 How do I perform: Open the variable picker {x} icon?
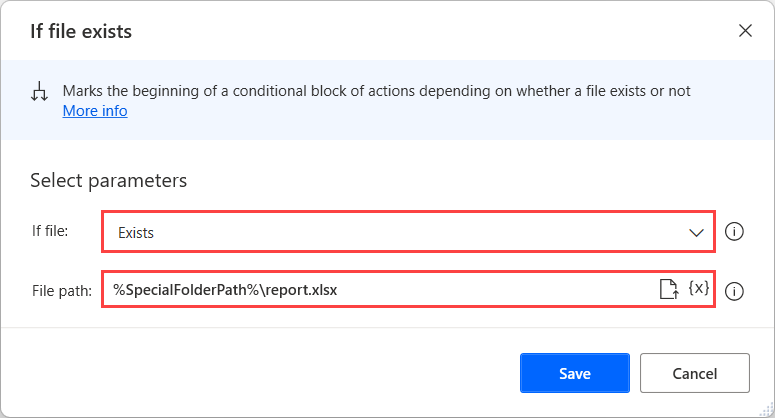tap(698, 288)
